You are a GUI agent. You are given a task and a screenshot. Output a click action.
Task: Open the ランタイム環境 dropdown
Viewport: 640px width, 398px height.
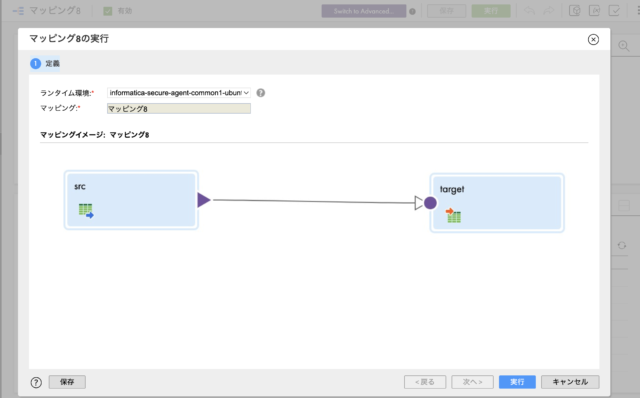(179, 93)
